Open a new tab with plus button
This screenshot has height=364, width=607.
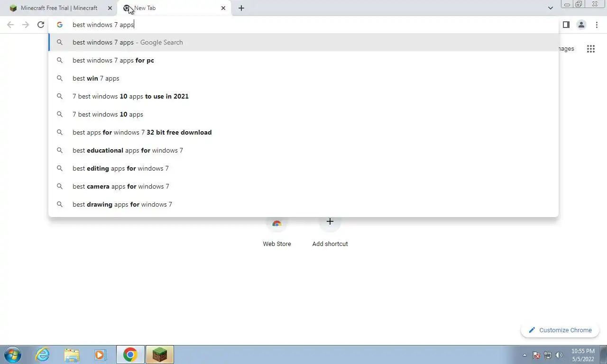241,8
